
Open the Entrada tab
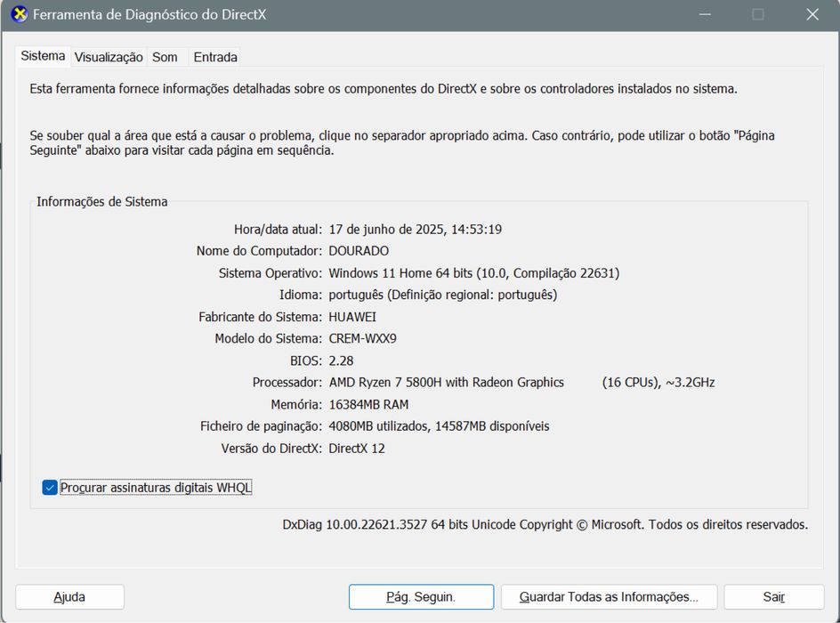point(215,57)
